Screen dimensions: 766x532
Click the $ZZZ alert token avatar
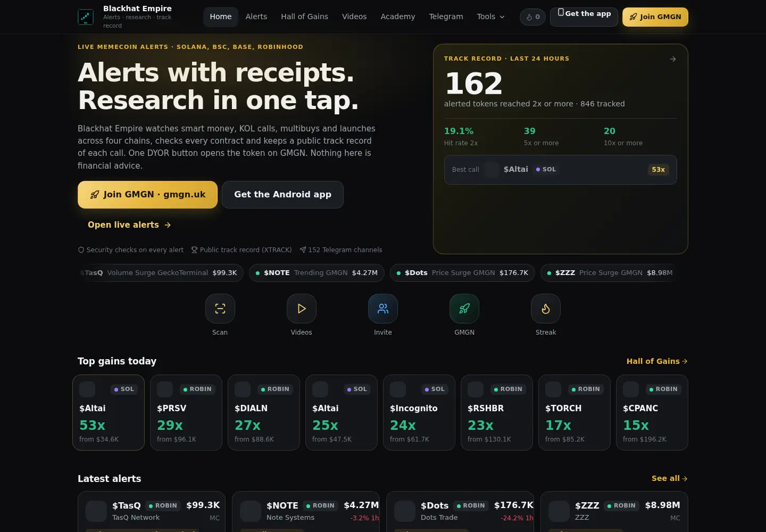point(559,511)
